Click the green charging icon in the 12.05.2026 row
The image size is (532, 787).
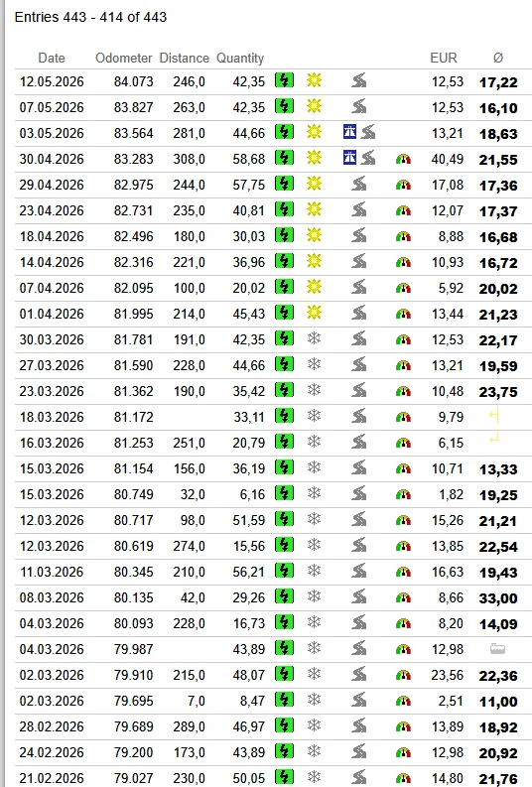(x=284, y=80)
